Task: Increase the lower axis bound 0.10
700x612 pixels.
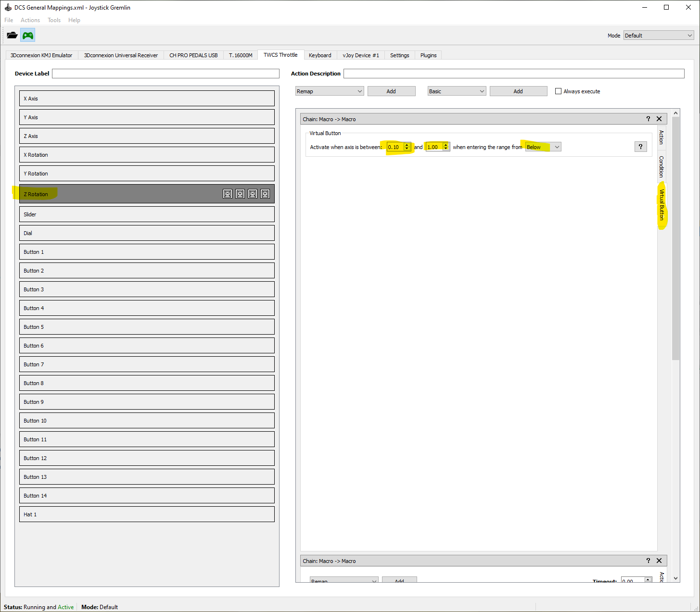Action: point(407,145)
